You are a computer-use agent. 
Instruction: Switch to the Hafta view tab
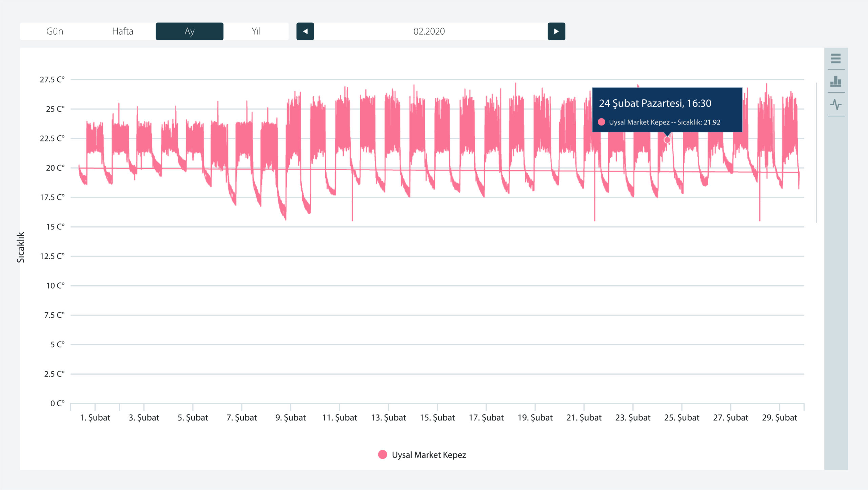click(122, 31)
